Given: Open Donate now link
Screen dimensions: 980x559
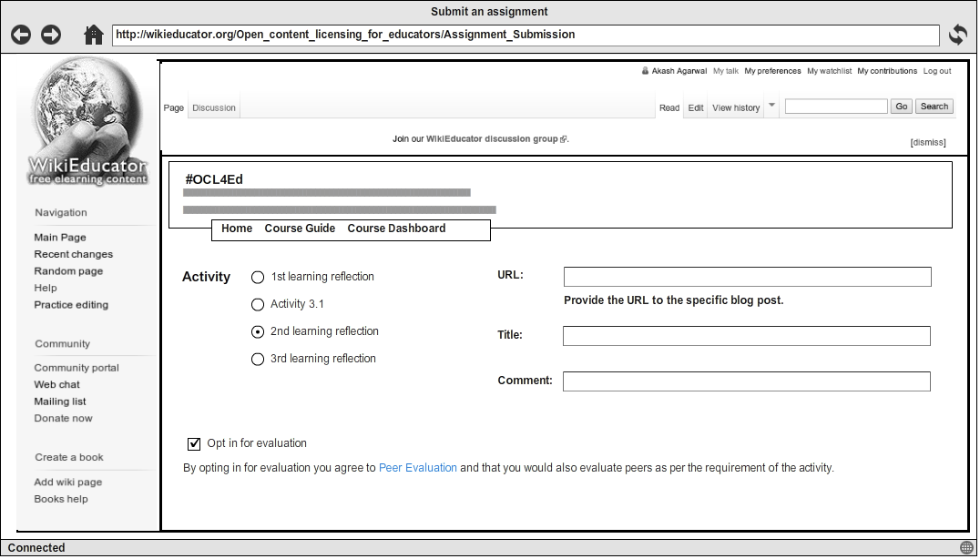Looking at the screenshot, I should pyautogui.click(x=63, y=419).
